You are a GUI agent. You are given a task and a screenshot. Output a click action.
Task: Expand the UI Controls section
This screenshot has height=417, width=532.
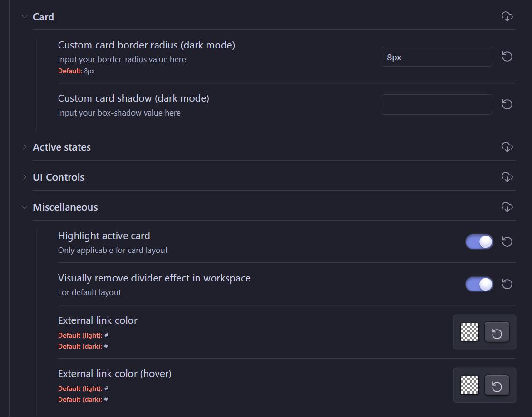25,176
